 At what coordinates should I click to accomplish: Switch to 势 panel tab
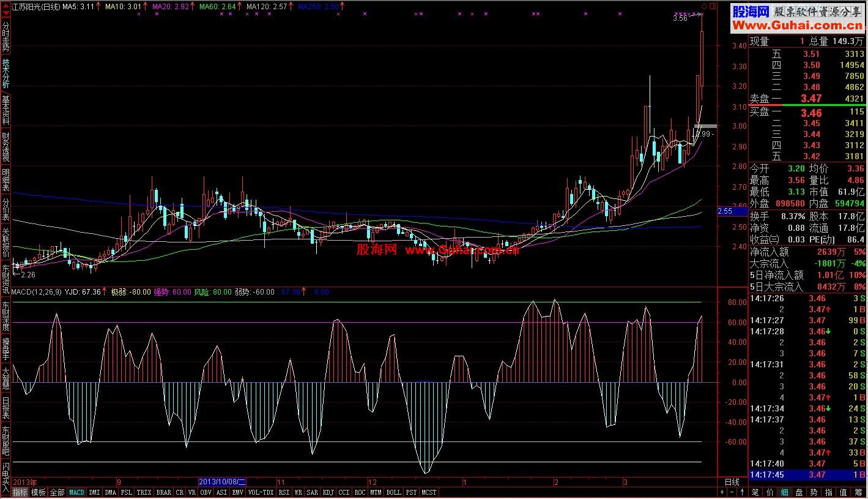pos(814,492)
